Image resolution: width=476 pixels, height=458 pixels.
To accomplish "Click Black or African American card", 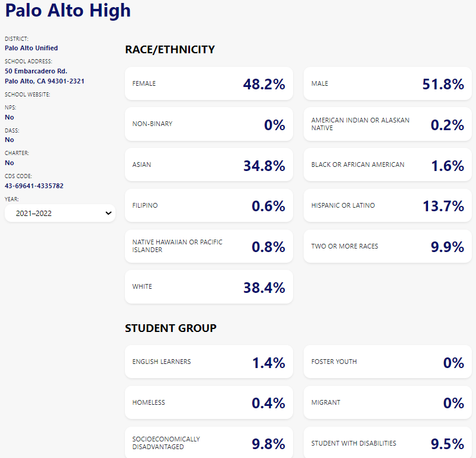I will click(x=387, y=165).
